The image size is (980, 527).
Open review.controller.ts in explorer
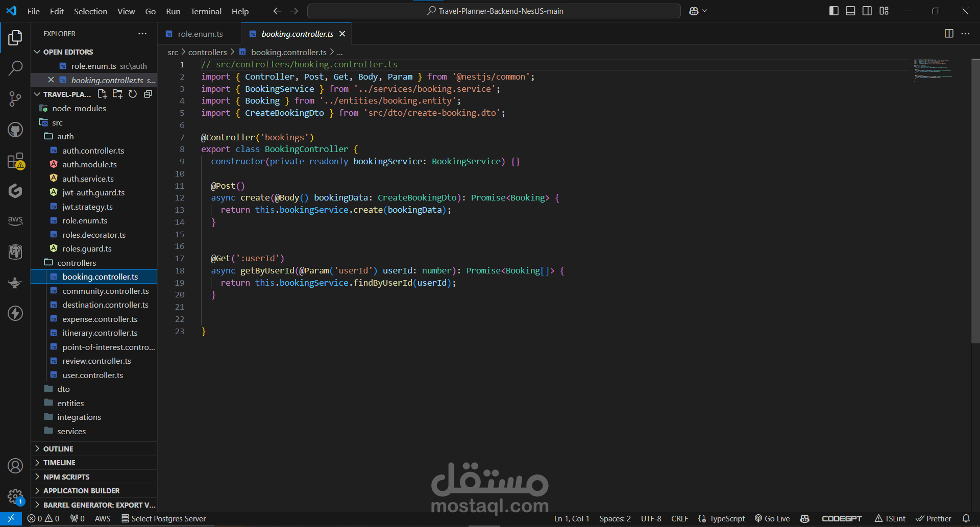point(94,361)
